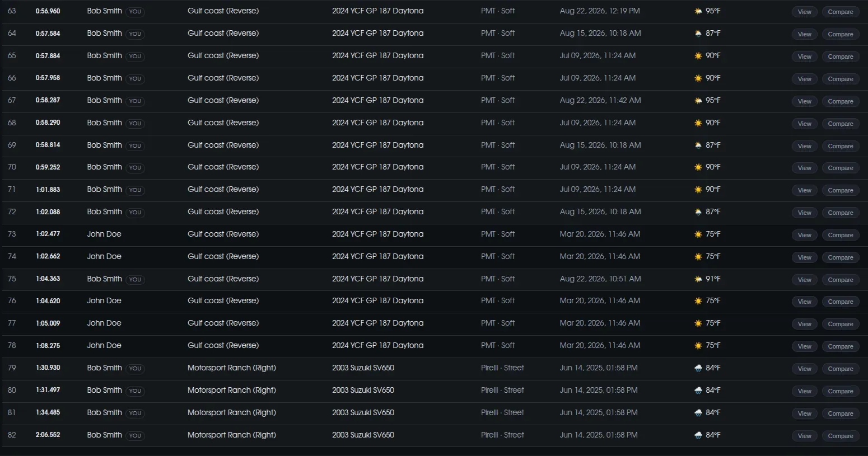Click the Motorsport Ranch (Right) track in row 80
This screenshot has height=456, width=868.
pyautogui.click(x=232, y=390)
